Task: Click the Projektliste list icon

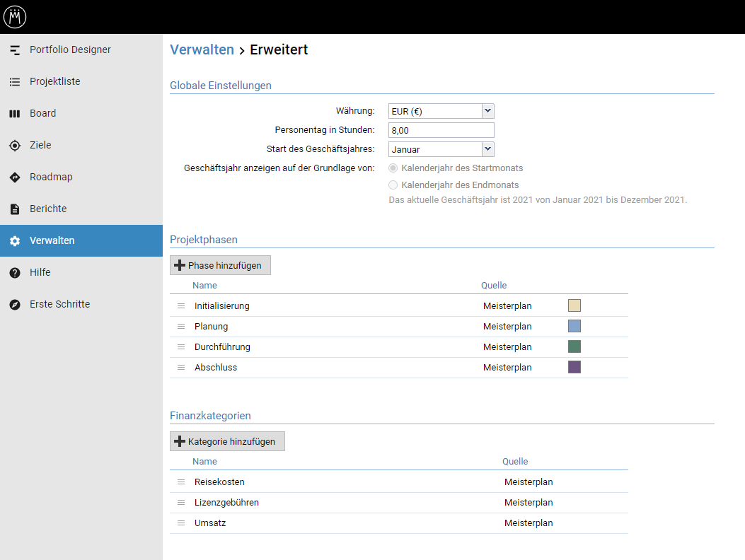Action: (x=15, y=82)
